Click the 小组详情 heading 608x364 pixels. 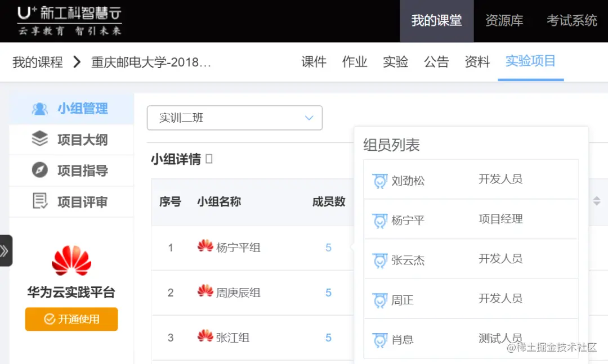pyautogui.click(x=176, y=159)
